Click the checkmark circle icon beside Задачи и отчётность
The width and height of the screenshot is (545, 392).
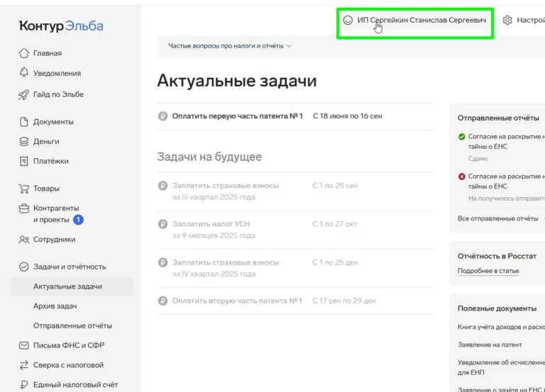pyautogui.click(x=23, y=267)
